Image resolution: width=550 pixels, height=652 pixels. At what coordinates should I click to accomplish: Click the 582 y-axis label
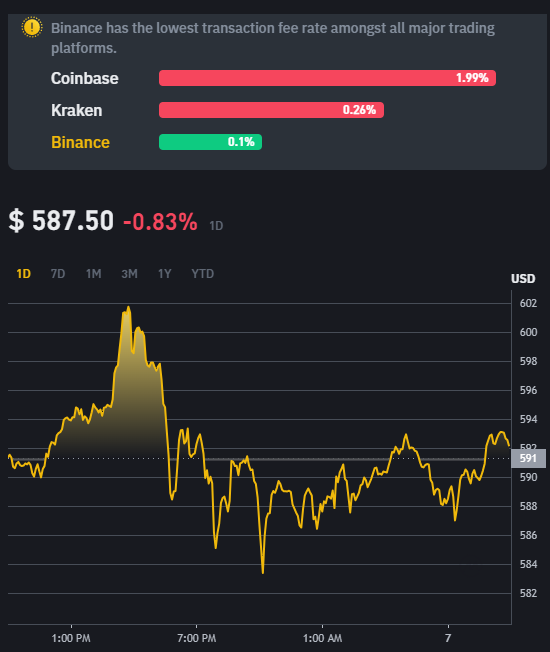click(528, 593)
